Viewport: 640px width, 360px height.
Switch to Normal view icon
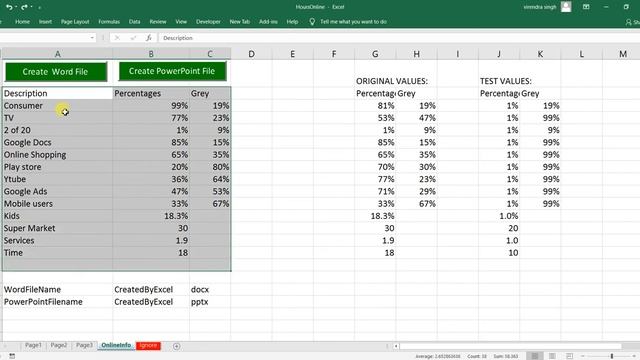(535, 356)
